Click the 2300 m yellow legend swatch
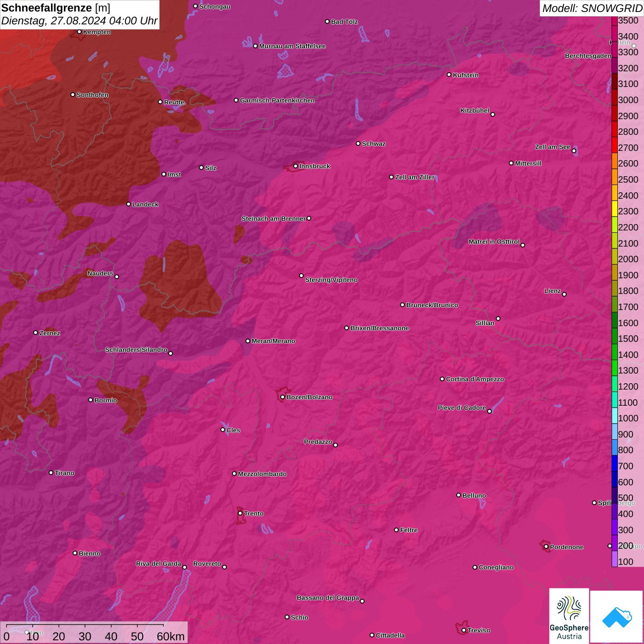Image resolution: width=644 pixels, height=644 pixels. 615,208
